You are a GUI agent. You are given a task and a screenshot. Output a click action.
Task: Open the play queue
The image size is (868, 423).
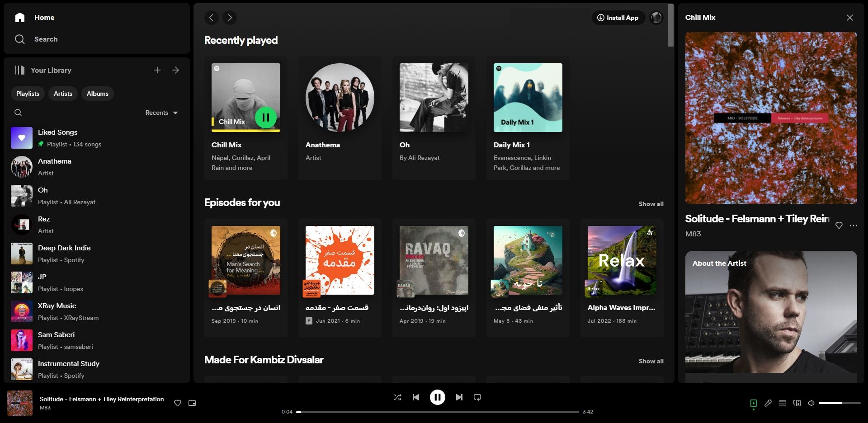tap(783, 403)
